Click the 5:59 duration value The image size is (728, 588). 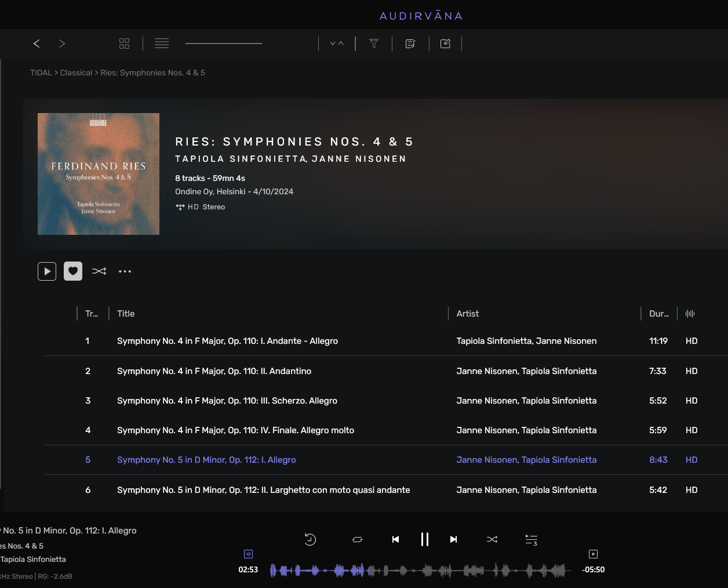point(658,430)
